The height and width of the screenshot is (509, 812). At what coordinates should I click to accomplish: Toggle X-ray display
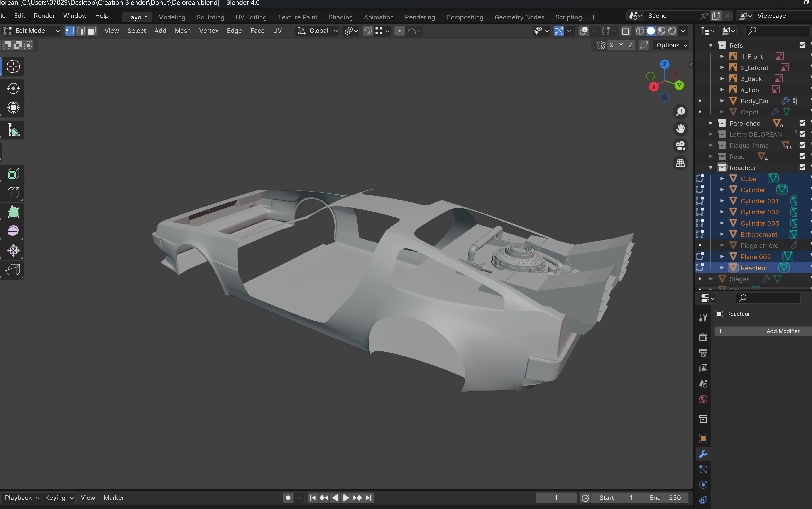pos(626,31)
